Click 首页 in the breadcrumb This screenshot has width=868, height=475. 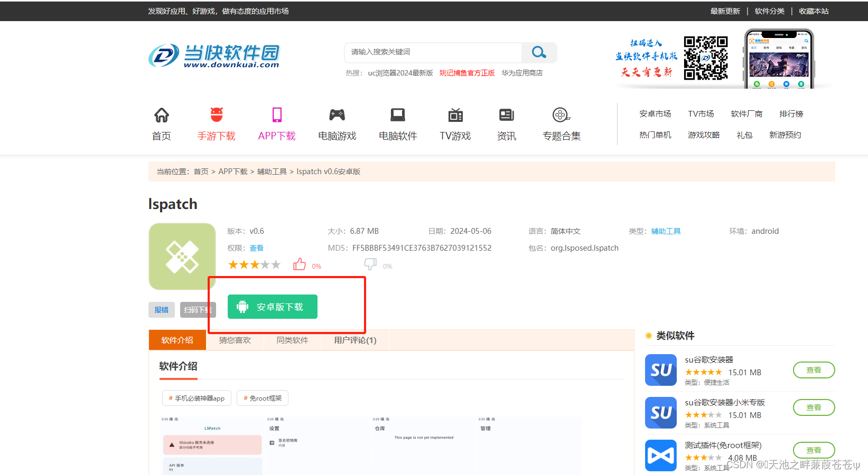[201, 172]
